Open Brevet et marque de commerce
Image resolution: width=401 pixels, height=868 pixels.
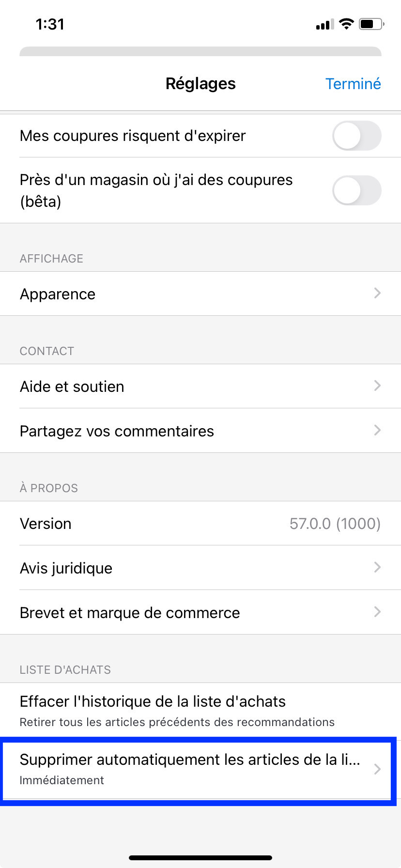click(200, 612)
